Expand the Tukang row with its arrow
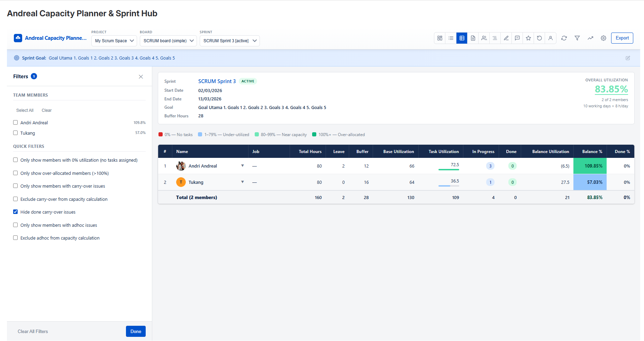644x341 pixels. [242, 182]
